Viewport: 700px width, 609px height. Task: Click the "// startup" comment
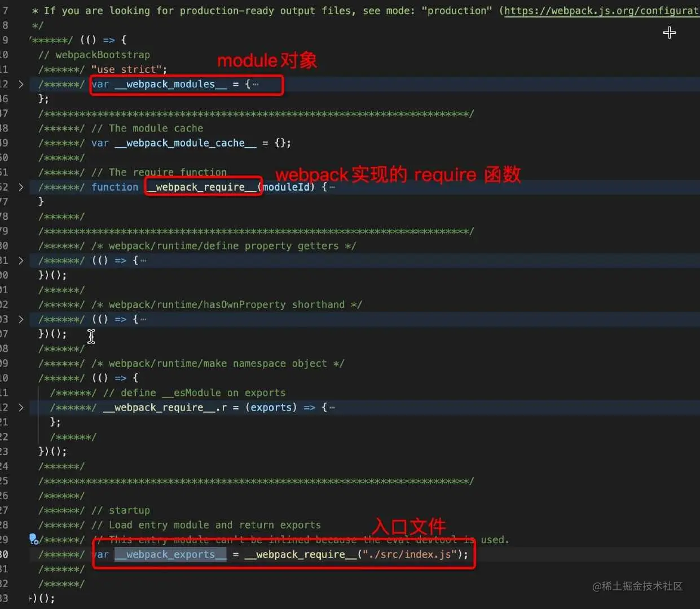click(x=121, y=510)
